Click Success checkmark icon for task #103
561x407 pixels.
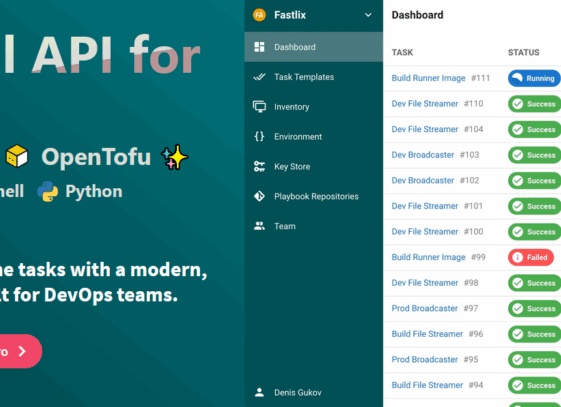[517, 155]
